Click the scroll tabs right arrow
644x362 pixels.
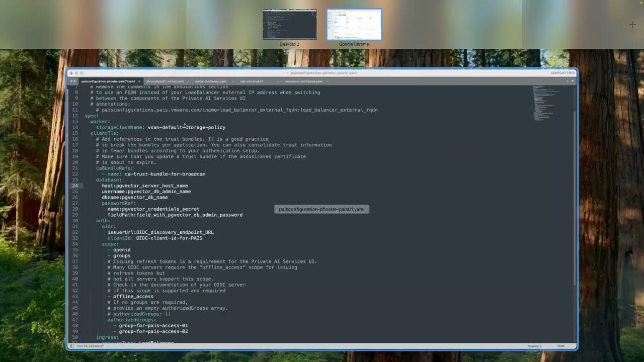click(x=75, y=81)
